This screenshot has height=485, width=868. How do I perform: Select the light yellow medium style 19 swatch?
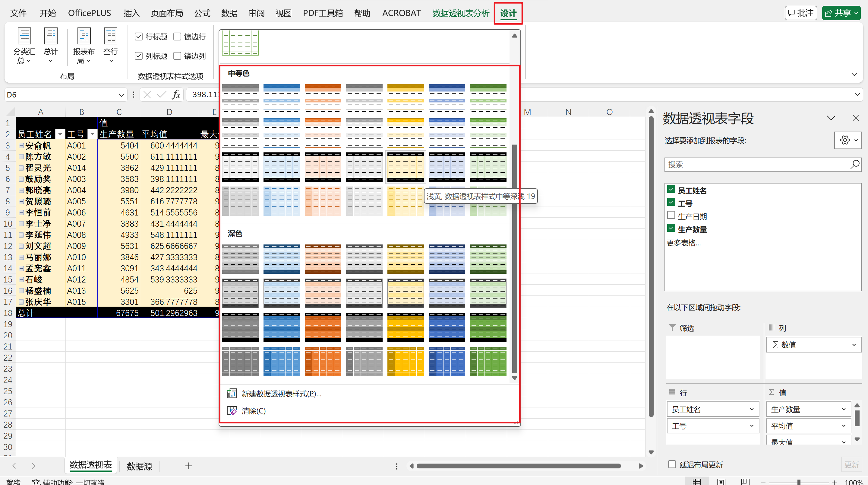click(x=406, y=167)
